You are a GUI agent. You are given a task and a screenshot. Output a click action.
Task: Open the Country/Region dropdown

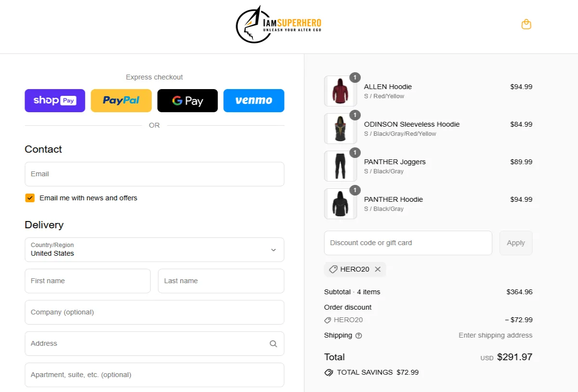(x=155, y=249)
